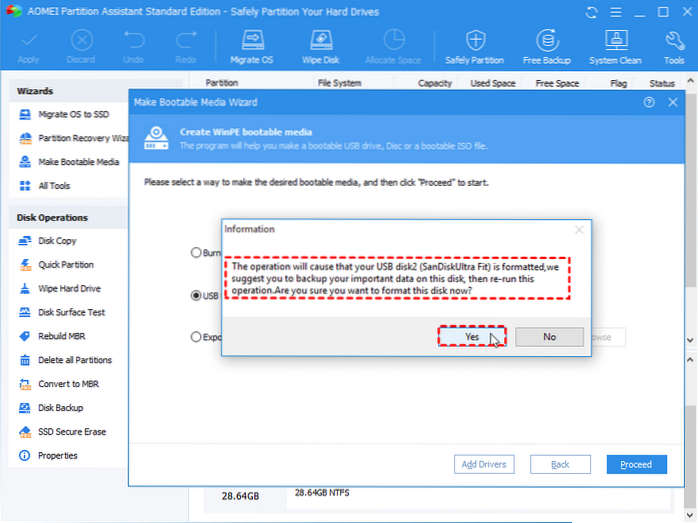Select the Burn radio button option
The image size is (698, 523).
coord(195,253)
